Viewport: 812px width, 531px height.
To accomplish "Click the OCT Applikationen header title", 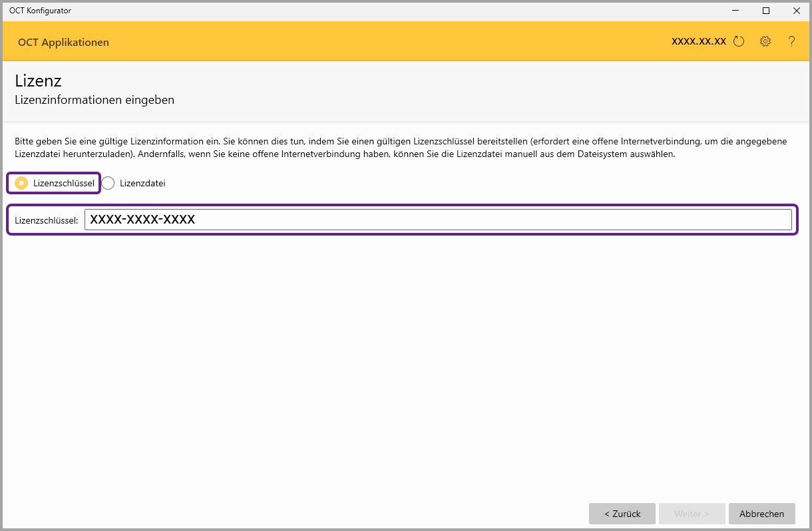I will click(63, 42).
